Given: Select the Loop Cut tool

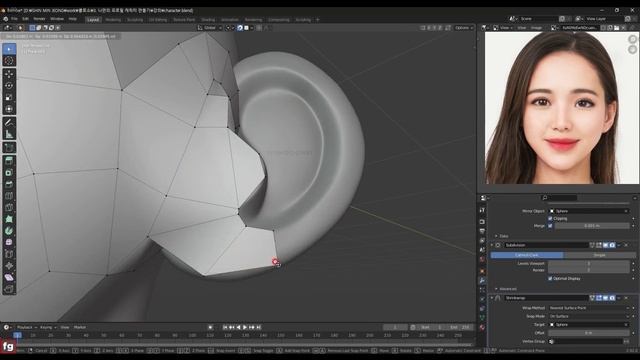Looking at the screenshot, I should pos(9,196).
